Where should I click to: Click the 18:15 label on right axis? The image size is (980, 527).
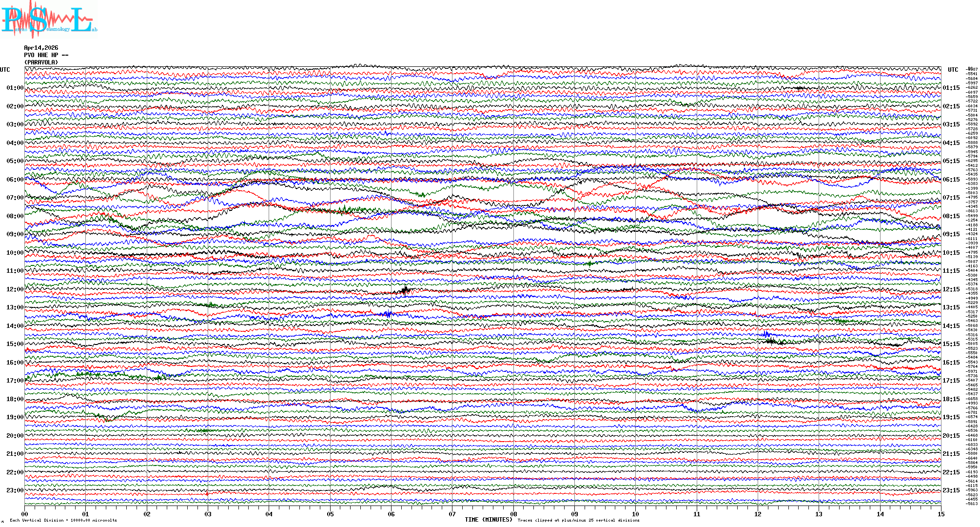point(951,399)
